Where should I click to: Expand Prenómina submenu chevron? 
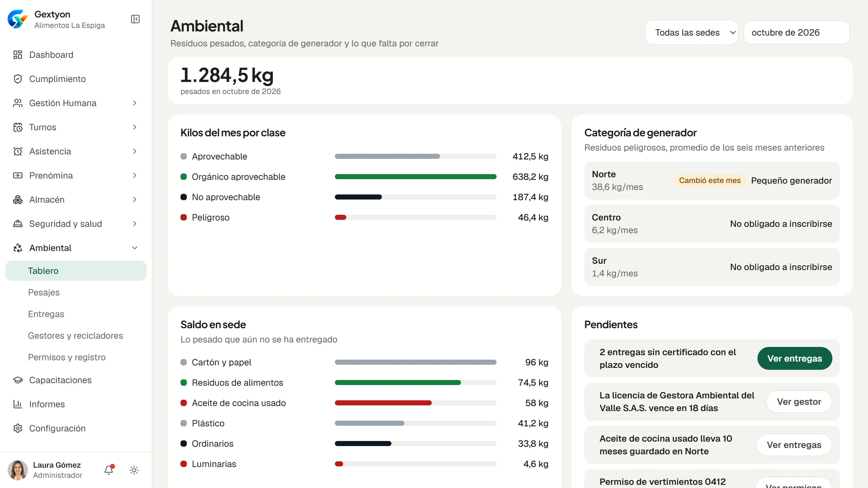(x=134, y=176)
